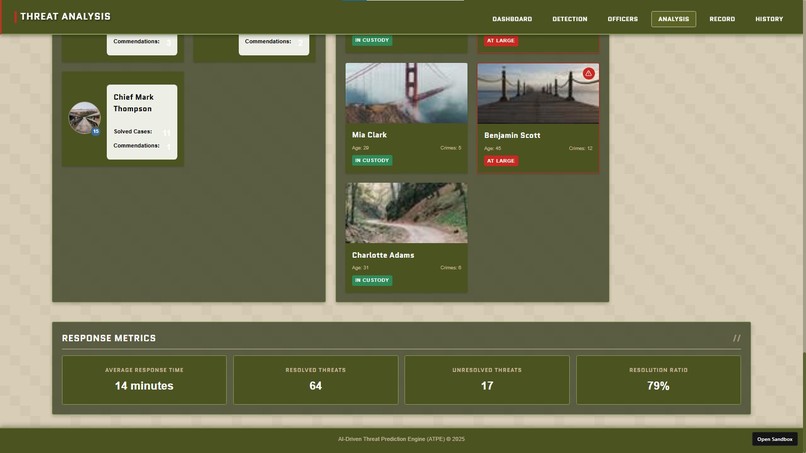The height and width of the screenshot is (453, 806).
Task: Click Charlotte Adams' Age: 31 text
Action: click(360, 268)
